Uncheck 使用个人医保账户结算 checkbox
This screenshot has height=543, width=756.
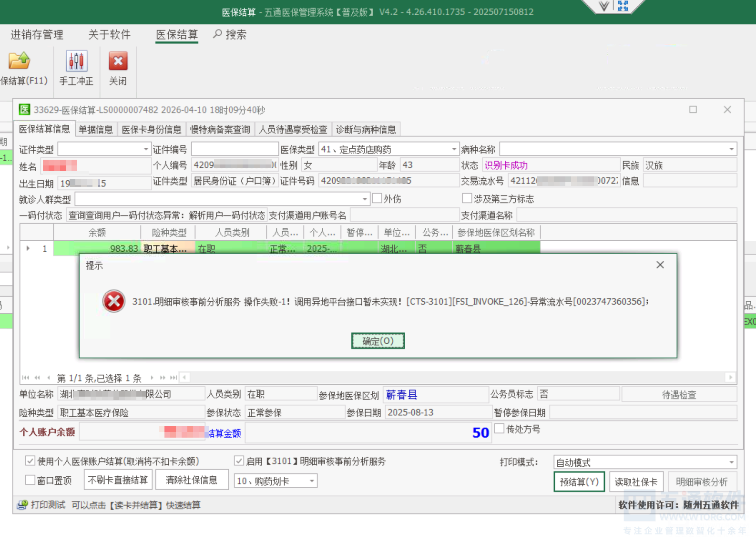(30, 461)
